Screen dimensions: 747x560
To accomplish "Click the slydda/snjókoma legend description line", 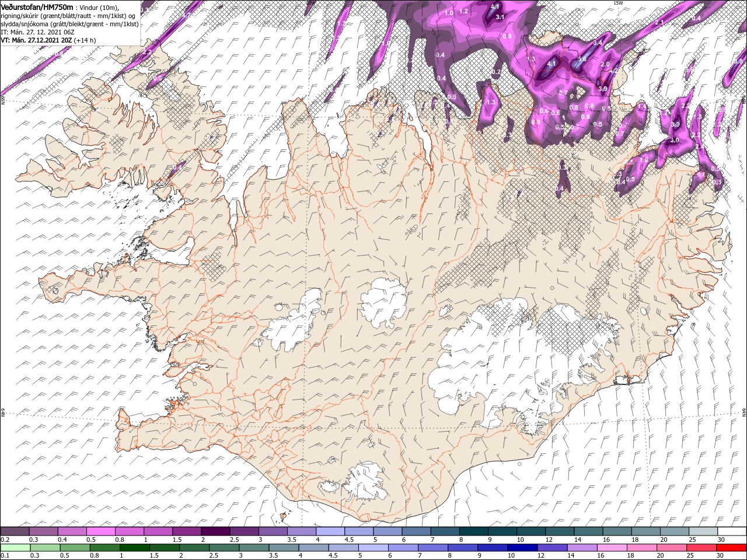I will pos(69,24).
